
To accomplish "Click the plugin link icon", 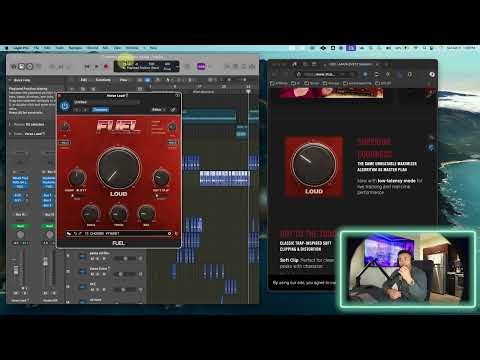I will [173, 110].
